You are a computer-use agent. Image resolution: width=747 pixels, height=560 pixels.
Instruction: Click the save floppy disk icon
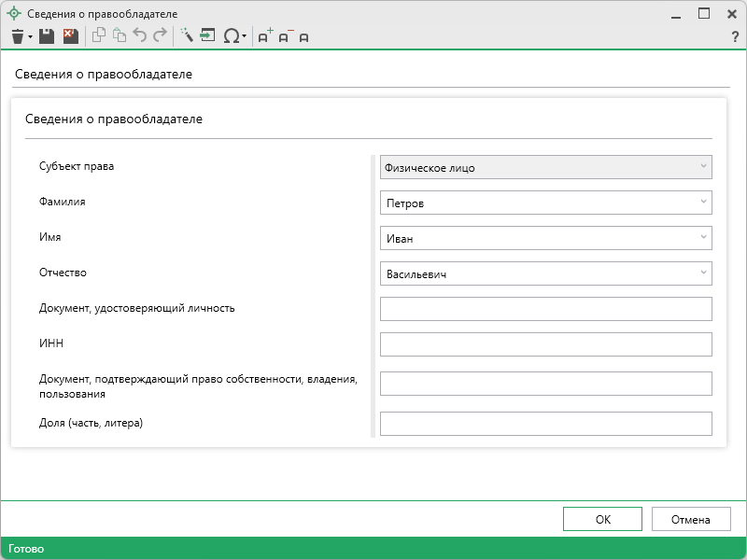[x=46, y=36]
